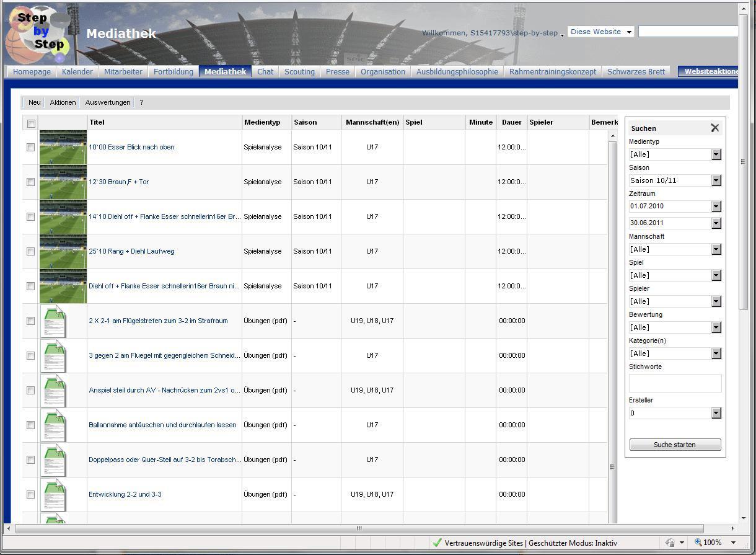Click PDF icon for 2 X 2-1 am Flügelstrefen
The height and width of the screenshot is (555, 756).
coord(53,321)
